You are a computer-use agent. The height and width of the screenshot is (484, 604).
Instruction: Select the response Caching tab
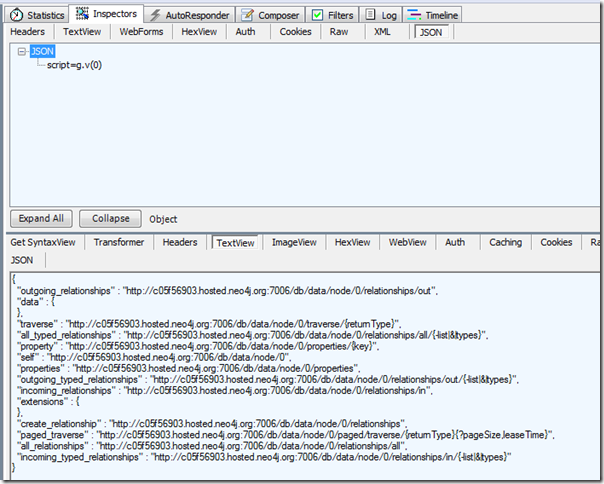(505, 242)
